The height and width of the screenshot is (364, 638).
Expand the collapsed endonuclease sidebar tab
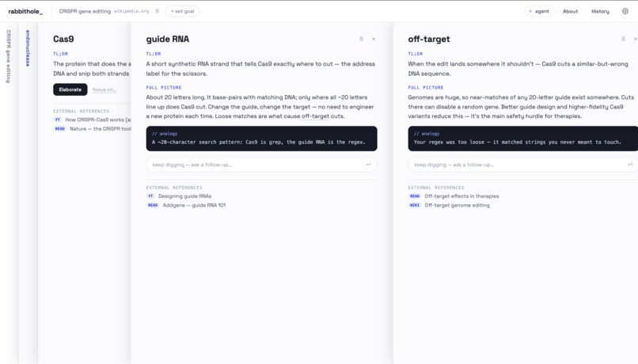click(x=28, y=48)
